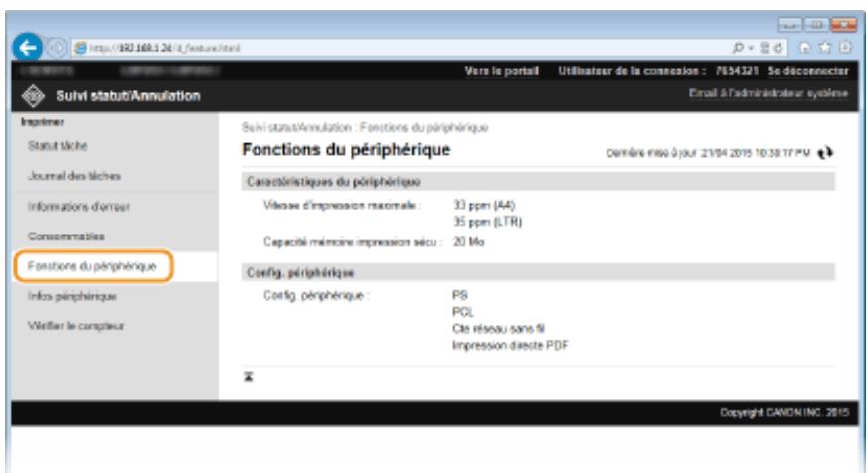This screenshot has height=473, width=868.
Task: Click the return-to-top arrow icon
Action: pos(249,377)
